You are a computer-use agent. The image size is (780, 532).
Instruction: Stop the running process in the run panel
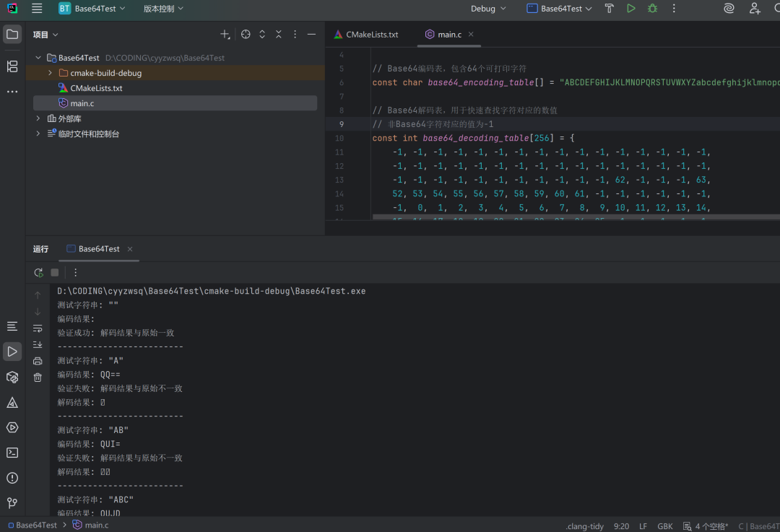pos(55,272)
